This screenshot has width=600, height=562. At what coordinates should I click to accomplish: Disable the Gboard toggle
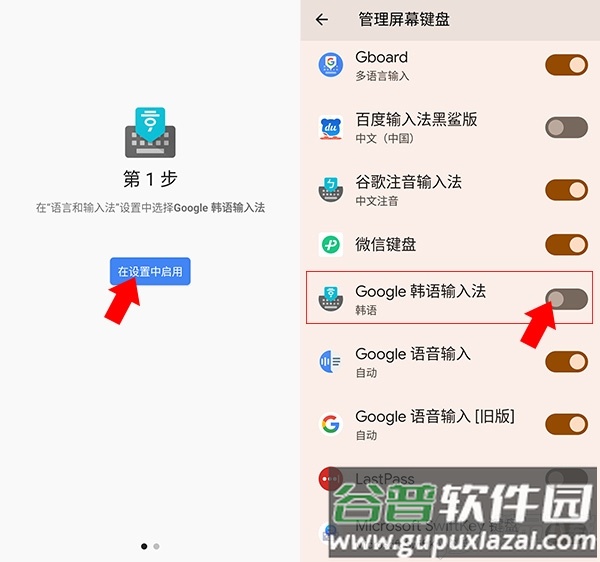[566, 65]
